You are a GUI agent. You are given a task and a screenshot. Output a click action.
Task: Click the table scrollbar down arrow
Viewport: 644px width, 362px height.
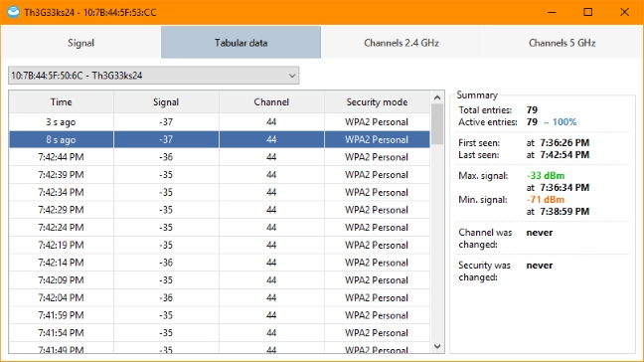click(x=437, y=347)
